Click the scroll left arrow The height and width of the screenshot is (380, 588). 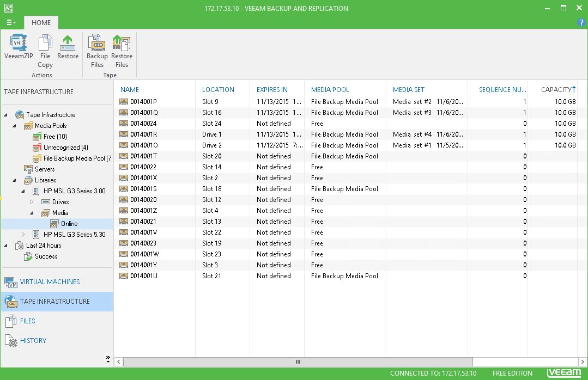click(118, 361)
